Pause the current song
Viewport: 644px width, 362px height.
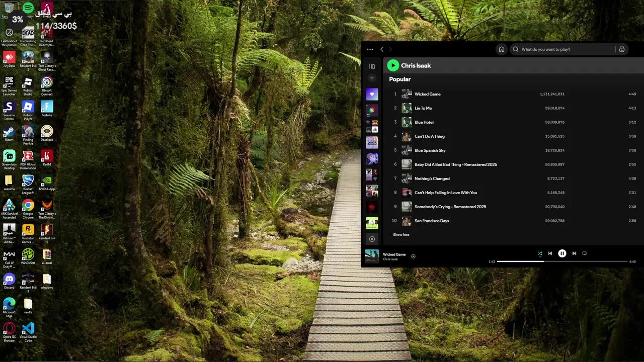[562, 253]
